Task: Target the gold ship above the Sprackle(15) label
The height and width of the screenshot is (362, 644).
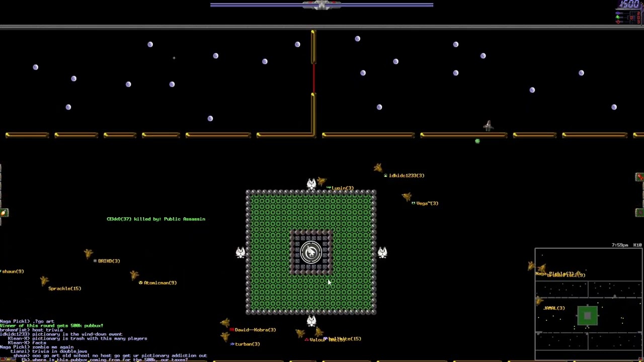Action: [x=44, y=281]
